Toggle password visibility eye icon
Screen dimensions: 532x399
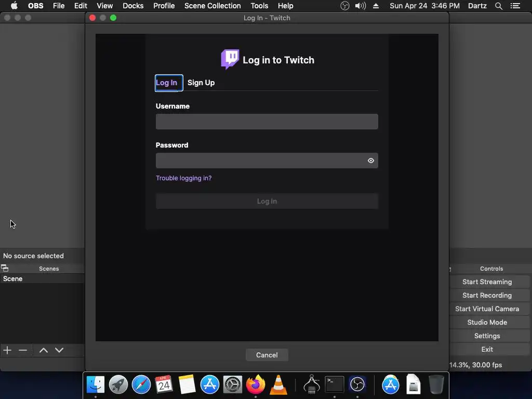(371, 161)
